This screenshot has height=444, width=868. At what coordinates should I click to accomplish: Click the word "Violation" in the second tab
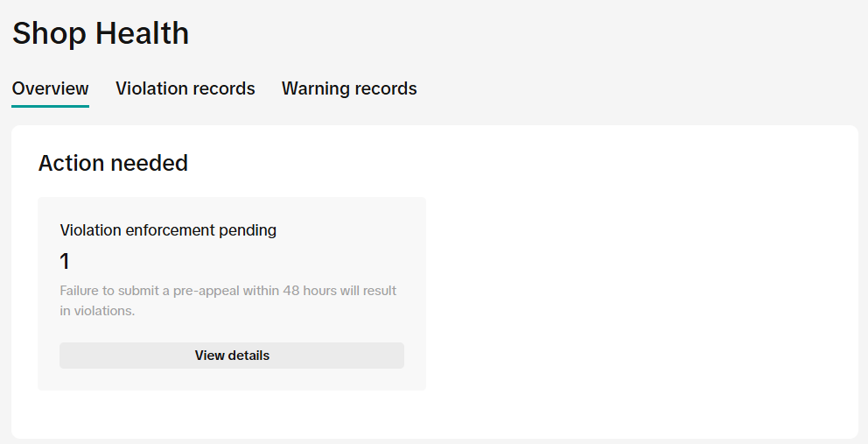(x=150, y=88)
